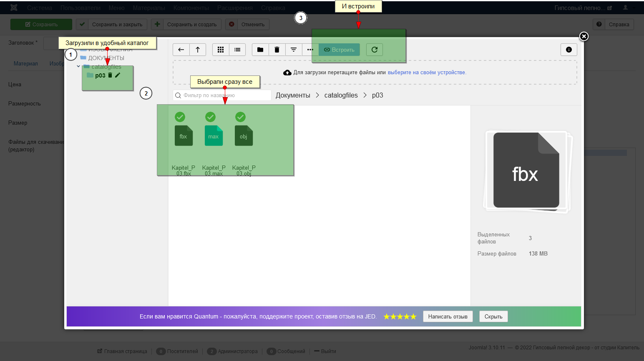The height and width of the screenshot is (361, 644).
Task: Click the Встроить embed button
Action: 339,50
